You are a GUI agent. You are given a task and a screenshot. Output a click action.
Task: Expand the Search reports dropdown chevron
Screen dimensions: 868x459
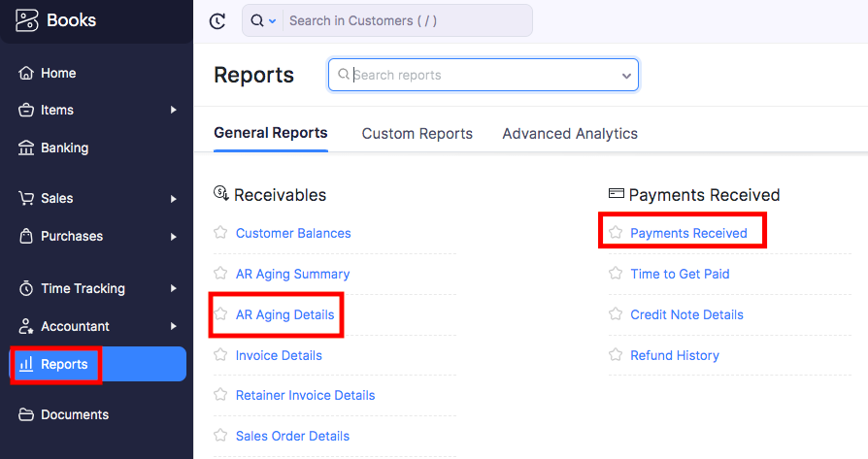pos(626,76)
